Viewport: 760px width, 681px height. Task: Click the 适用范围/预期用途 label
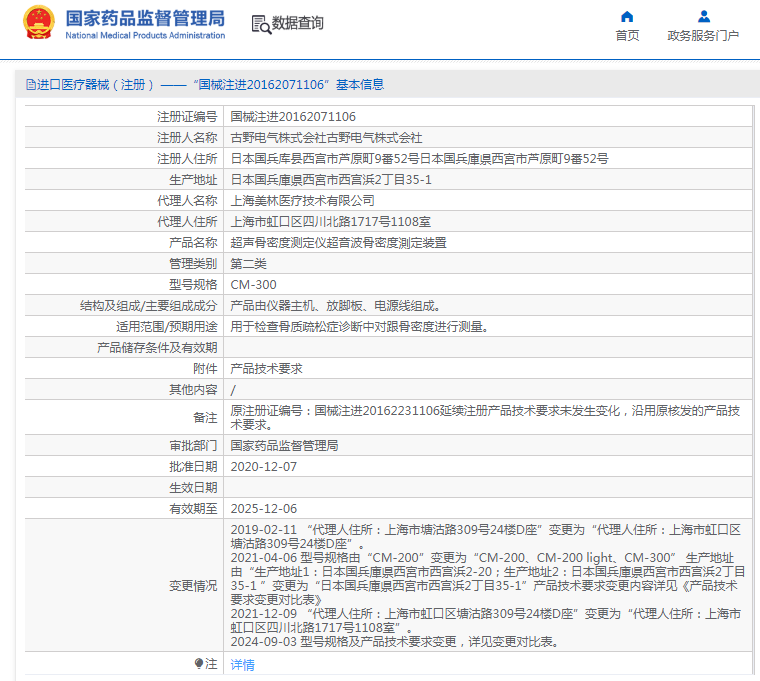167,327
